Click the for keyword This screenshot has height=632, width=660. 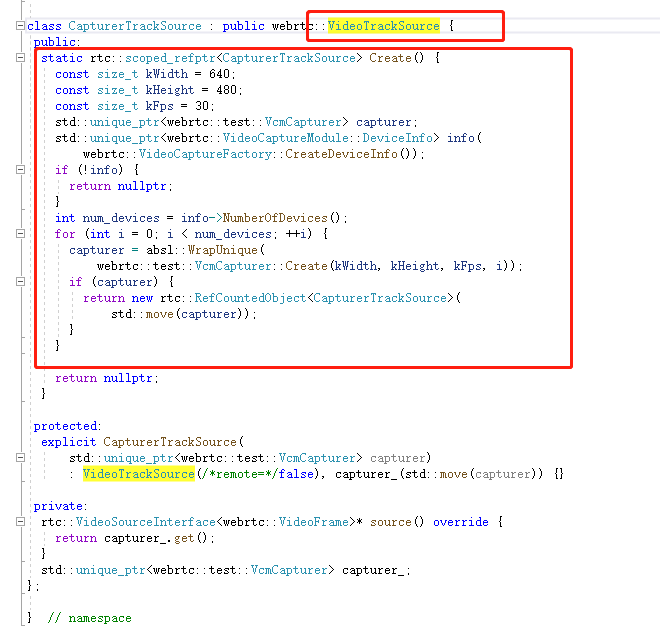65,234
